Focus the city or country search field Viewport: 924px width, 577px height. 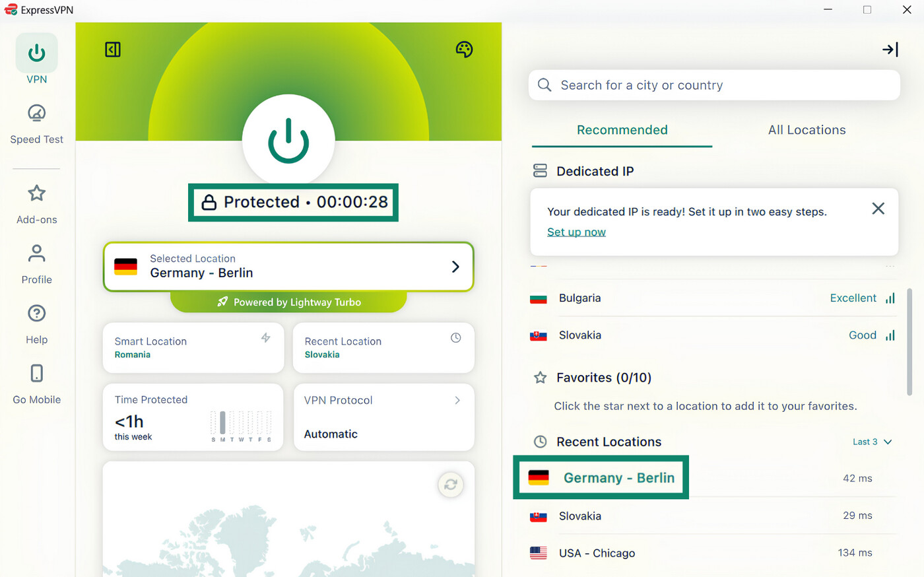click(x=714, y=85)
